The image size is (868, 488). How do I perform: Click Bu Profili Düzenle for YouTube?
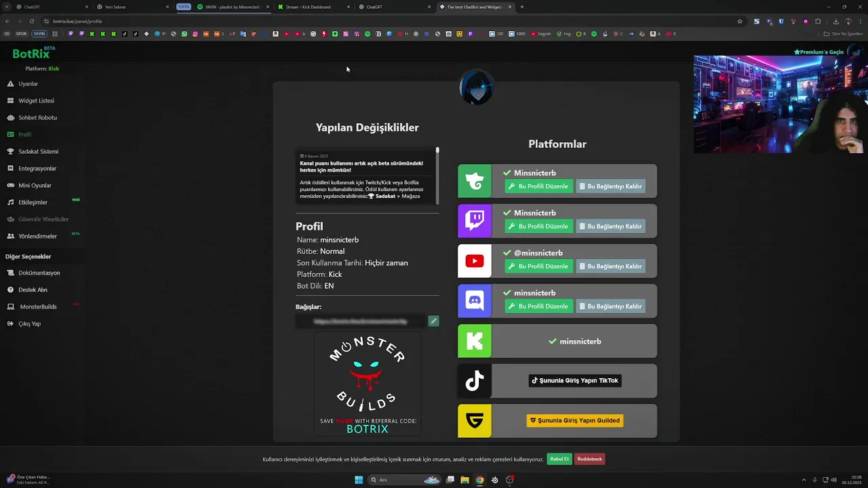click(538, 266)
